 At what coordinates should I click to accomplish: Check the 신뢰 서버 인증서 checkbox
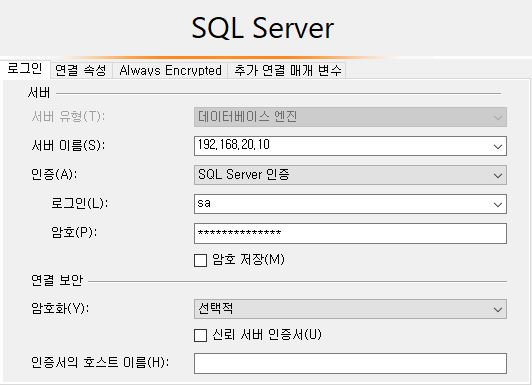[x=200, y=335]
